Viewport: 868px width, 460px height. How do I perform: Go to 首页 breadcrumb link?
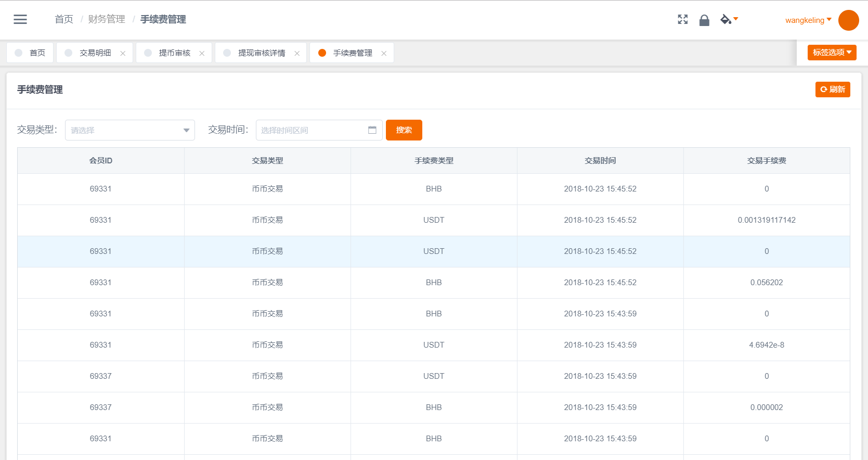(64, 19)
